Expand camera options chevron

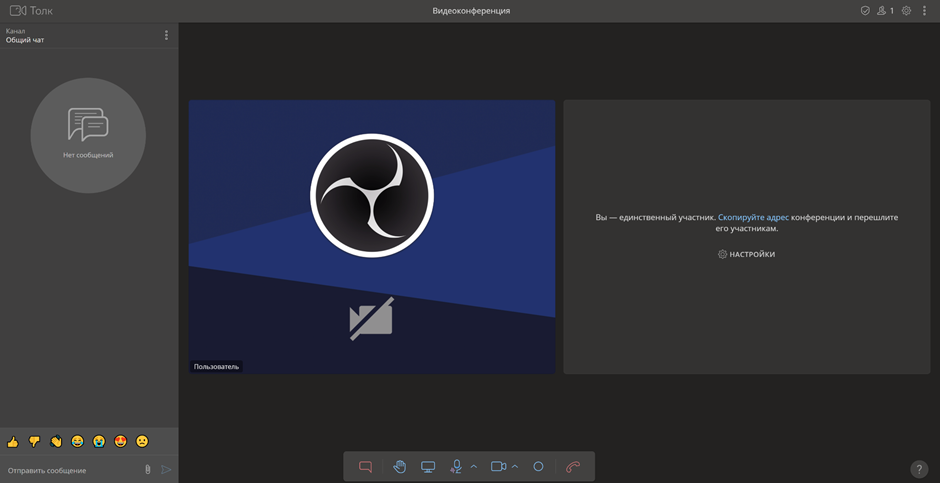coord(514,466)
